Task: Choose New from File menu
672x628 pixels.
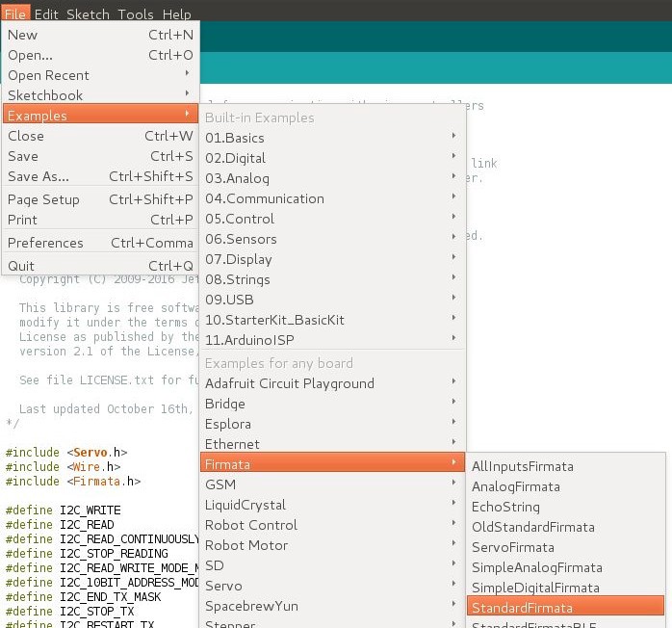Action: coord(100,35)
